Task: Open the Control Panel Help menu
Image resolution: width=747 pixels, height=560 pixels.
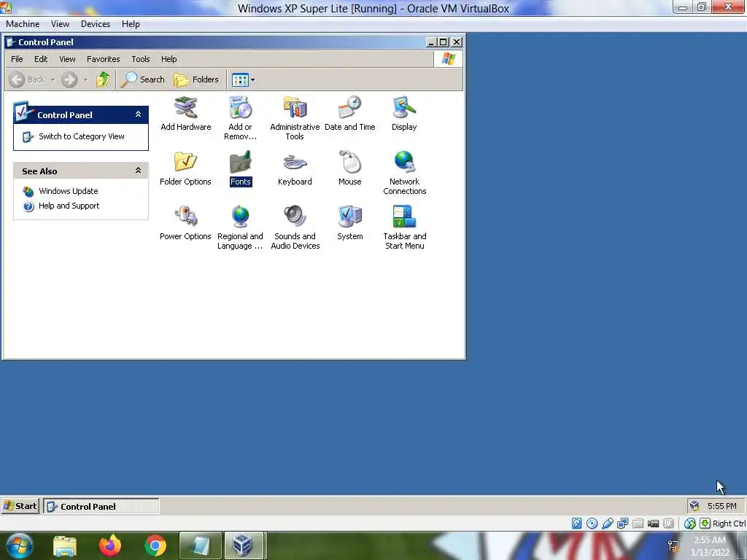Action: [x=169, y=59]
